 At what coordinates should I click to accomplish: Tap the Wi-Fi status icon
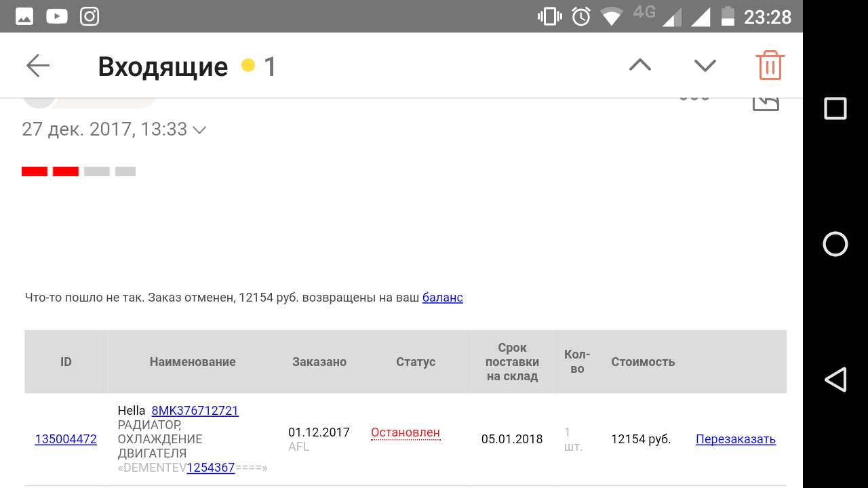pyautogui.click(x=612, y=16)
